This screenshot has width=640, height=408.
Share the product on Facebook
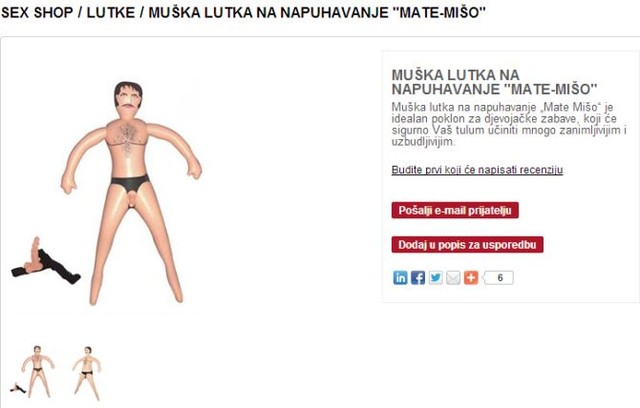pos(418,278)
